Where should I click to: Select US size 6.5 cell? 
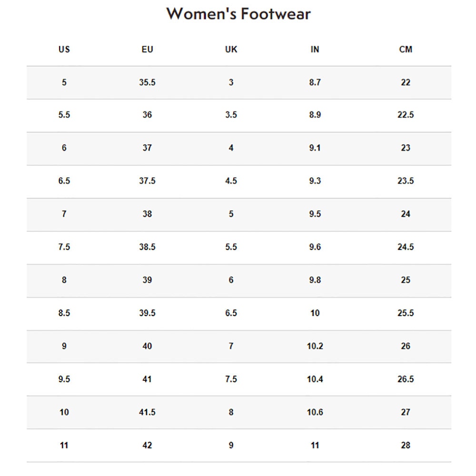pos(64,181)
